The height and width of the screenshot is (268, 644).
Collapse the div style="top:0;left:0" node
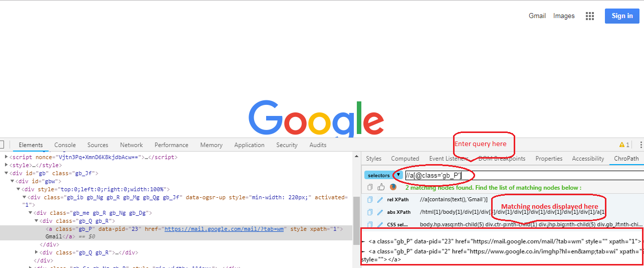[19, 189]
